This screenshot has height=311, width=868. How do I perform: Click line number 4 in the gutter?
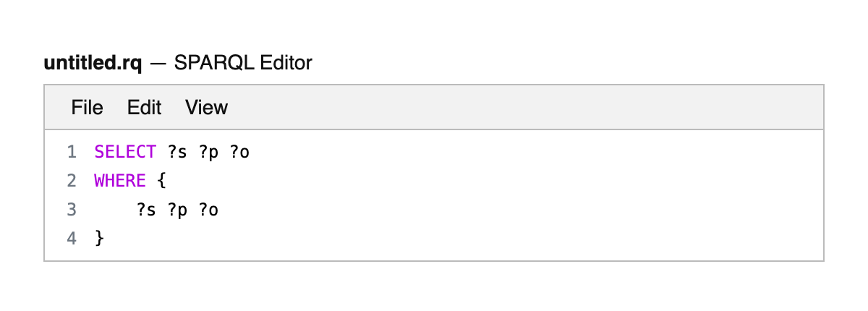(71, 239)
